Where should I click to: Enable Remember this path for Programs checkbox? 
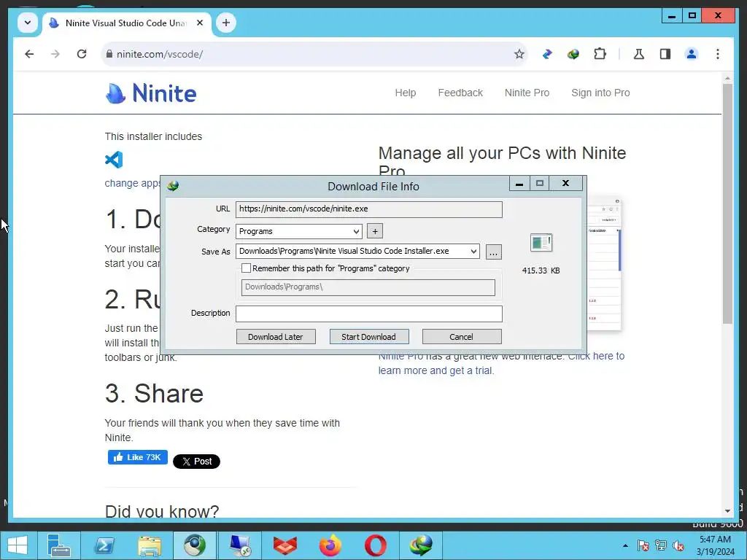tap(246, 268)
